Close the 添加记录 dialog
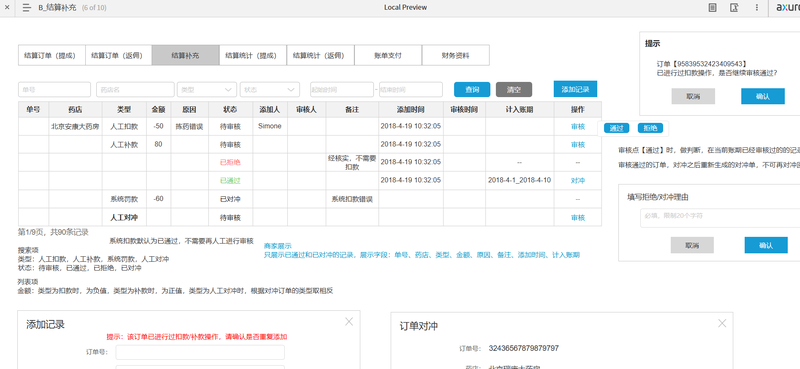 click(349, 322)
